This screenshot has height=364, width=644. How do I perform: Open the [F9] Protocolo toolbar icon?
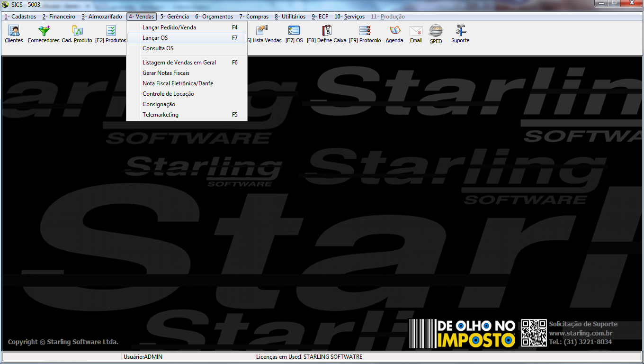pyautogui.click(x=365, y=35)
